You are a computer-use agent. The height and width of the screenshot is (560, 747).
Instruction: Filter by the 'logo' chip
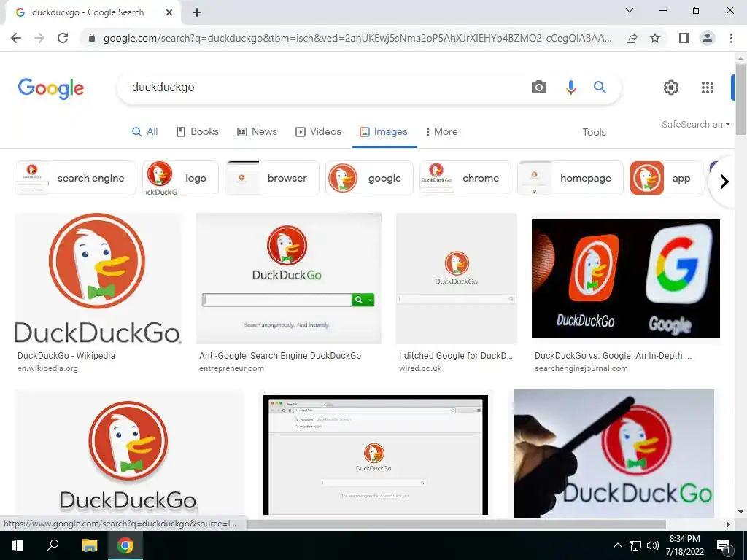(181, 178)
